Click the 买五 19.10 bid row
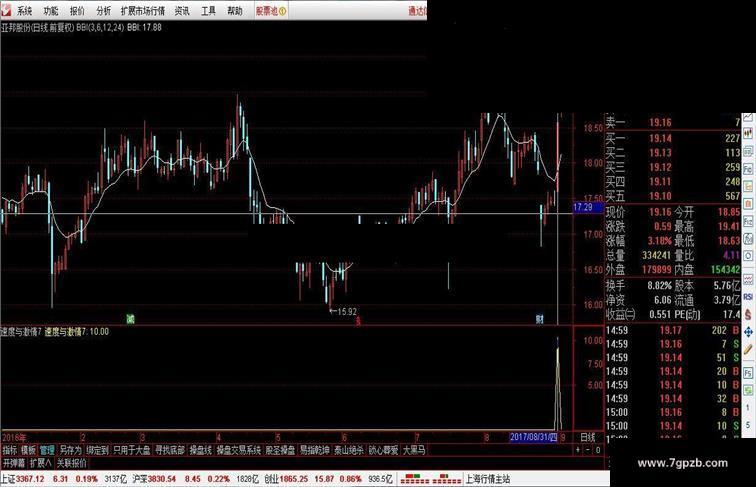This screenshot has height=487, width=756. (673, 196)
